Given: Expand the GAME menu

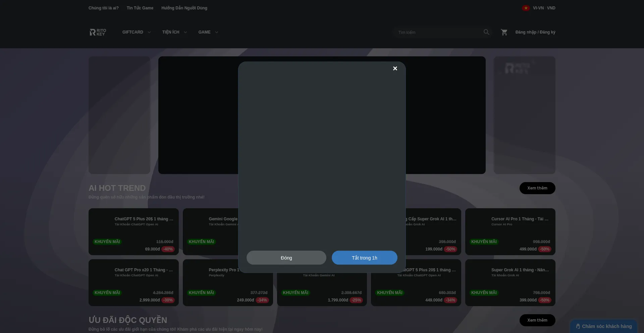Looking at the screenshot, I should pos(208,32).
